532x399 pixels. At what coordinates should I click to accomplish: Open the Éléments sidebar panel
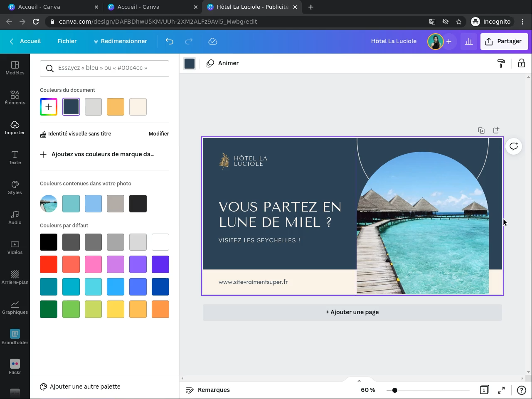click(15, 98)
